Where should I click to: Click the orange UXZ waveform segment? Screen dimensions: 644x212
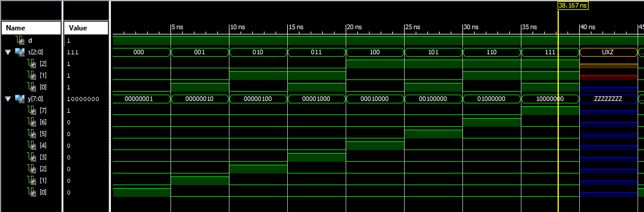[x=608, y=52]
